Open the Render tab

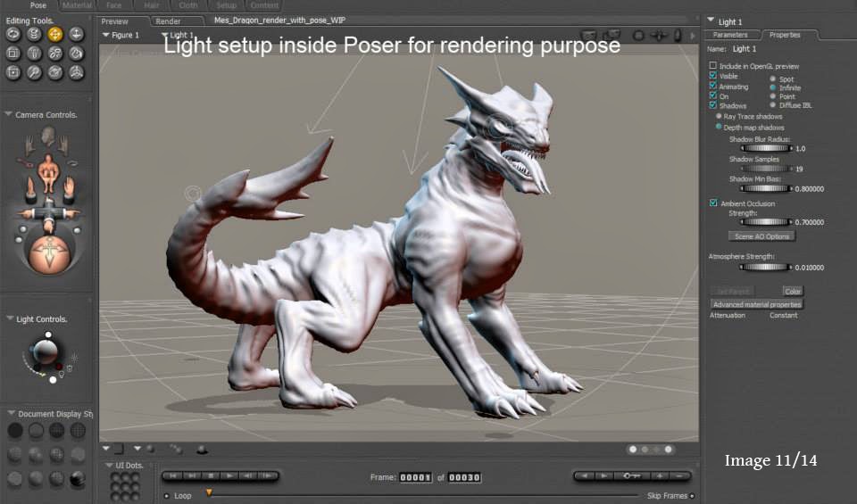tap(169, 21)
